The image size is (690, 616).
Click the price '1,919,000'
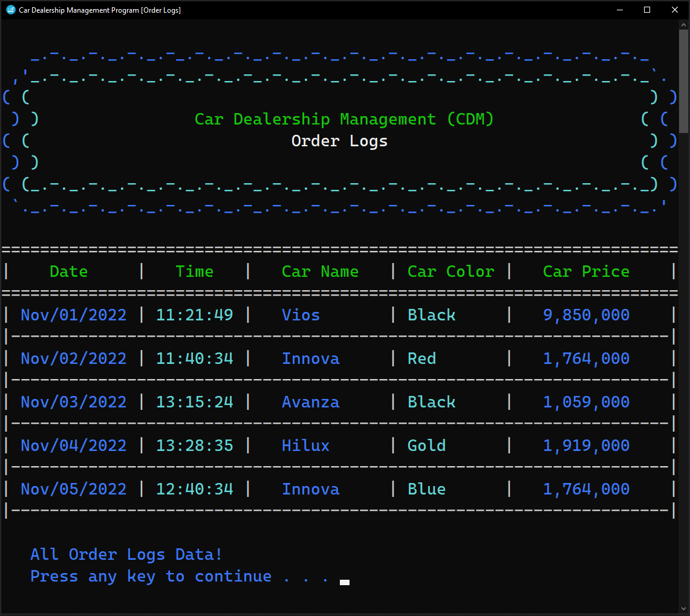(x=586, y=446)
